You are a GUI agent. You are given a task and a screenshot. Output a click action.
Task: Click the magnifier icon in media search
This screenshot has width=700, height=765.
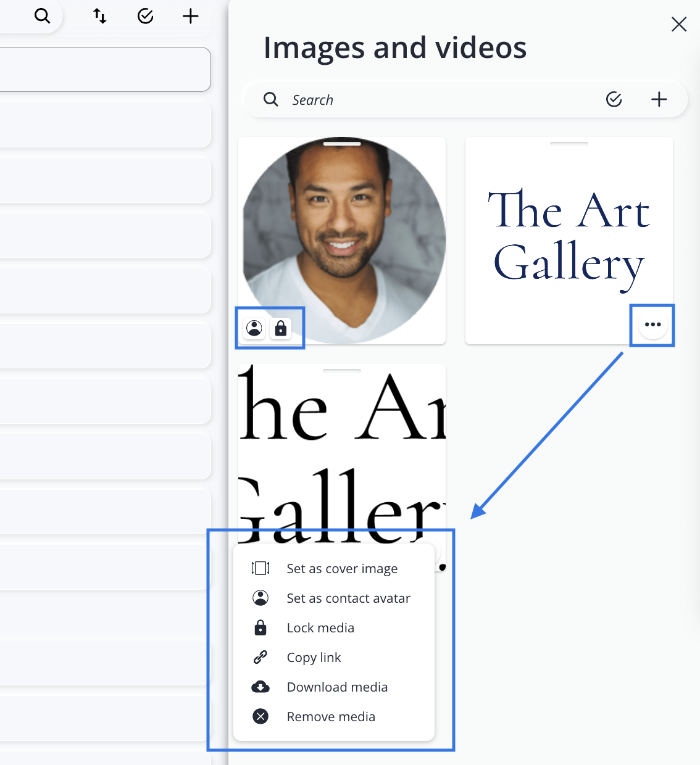click(x=271, y=99)
